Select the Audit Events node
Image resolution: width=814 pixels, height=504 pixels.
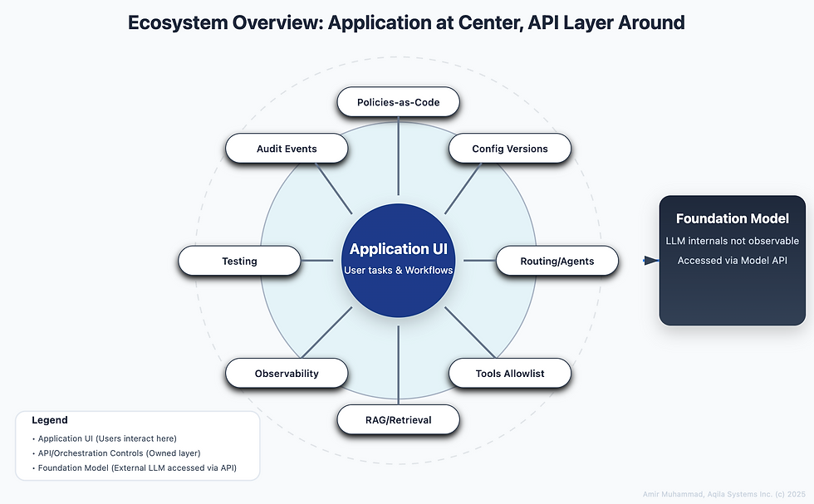pos(287,148)
